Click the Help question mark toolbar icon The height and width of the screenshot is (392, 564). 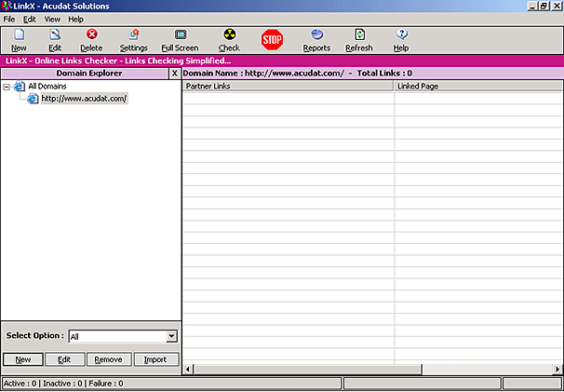(401, 34)
